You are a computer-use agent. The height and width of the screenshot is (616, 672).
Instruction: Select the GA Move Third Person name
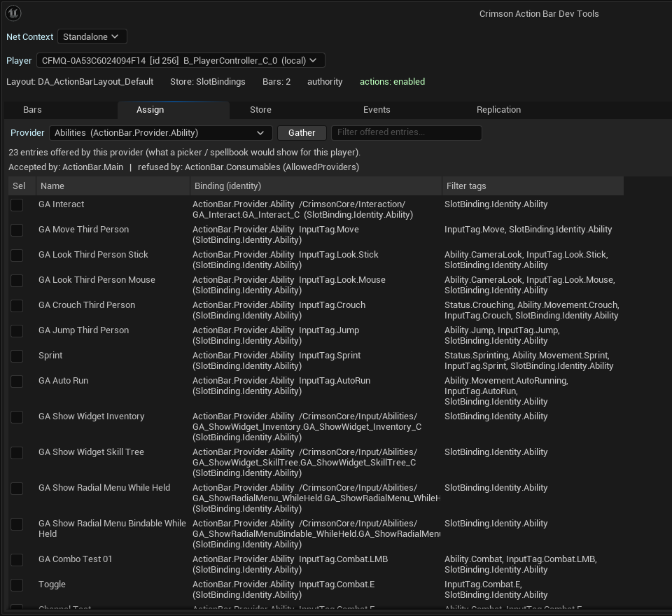coord(83,230)
